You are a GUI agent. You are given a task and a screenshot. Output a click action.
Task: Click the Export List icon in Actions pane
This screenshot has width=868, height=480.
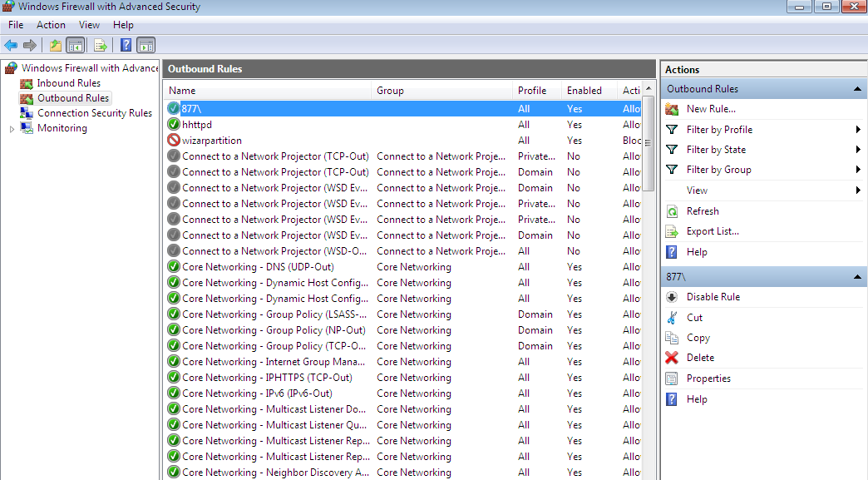(672, 231)
